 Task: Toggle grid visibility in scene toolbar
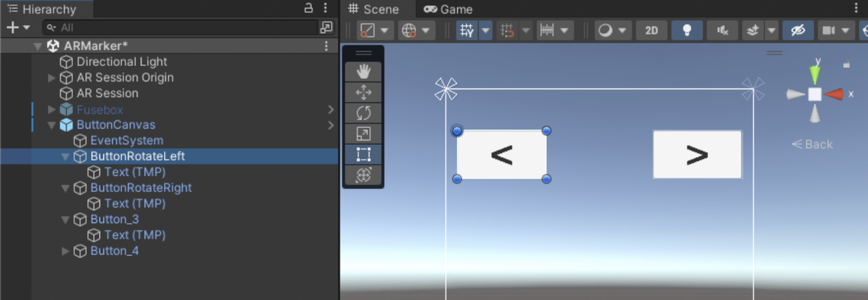pyautogui.click(x=466, y=30)
